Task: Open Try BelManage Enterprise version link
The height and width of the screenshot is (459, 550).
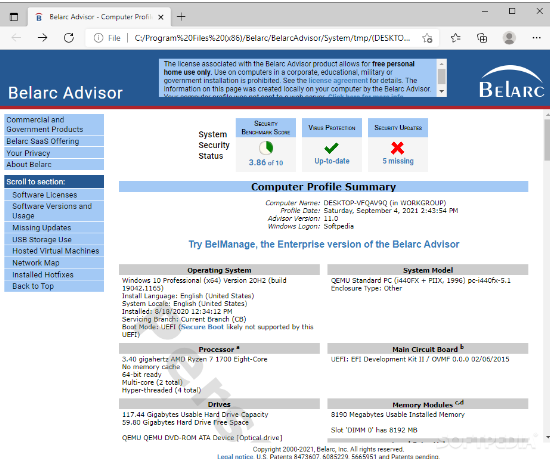Action: 324,244
